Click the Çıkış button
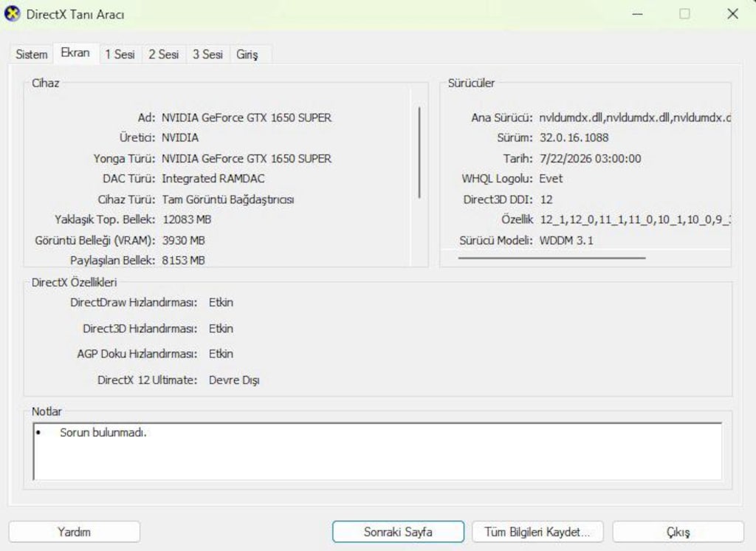This screenshot has width=756, height=551. [678, 532]
